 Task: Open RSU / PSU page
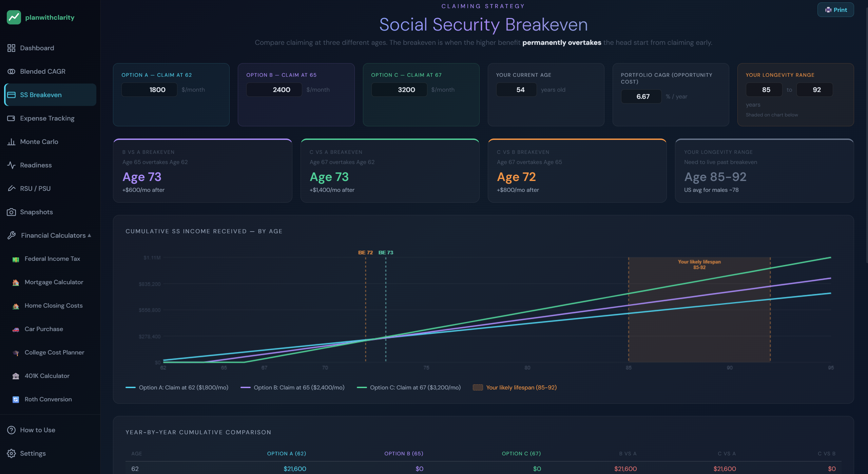click(x=50, y=189)
